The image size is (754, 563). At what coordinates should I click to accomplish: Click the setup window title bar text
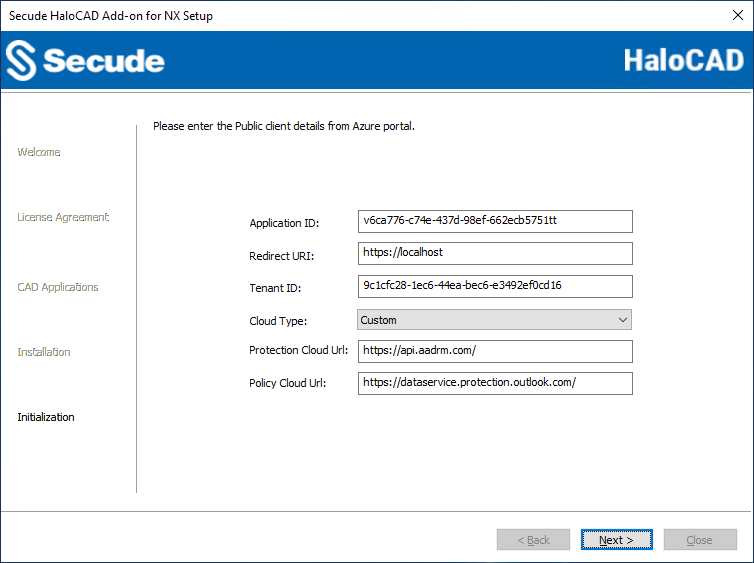tap(111, 16)
